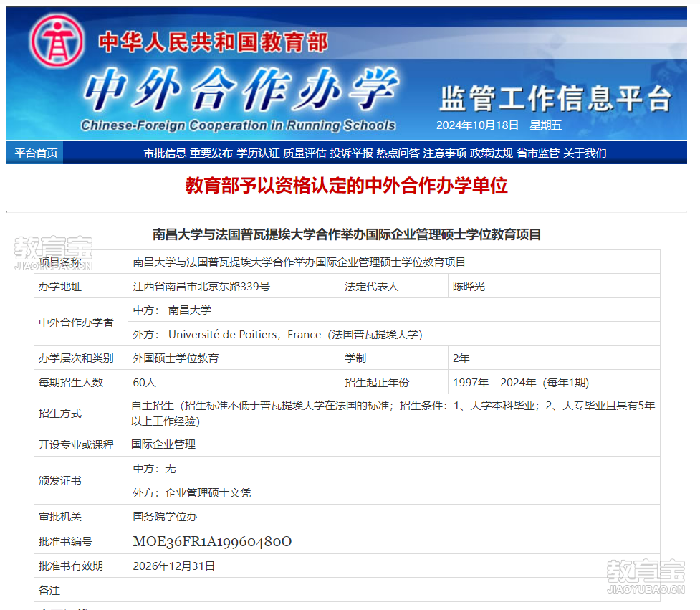
Task: Open 关于我们 navigation link
Action: point(585,153)
